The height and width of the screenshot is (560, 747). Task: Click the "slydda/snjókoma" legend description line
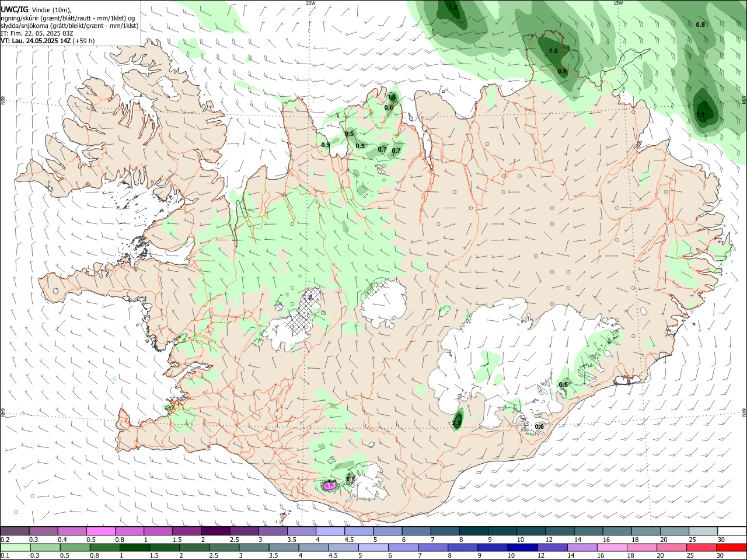pos(69,26)
